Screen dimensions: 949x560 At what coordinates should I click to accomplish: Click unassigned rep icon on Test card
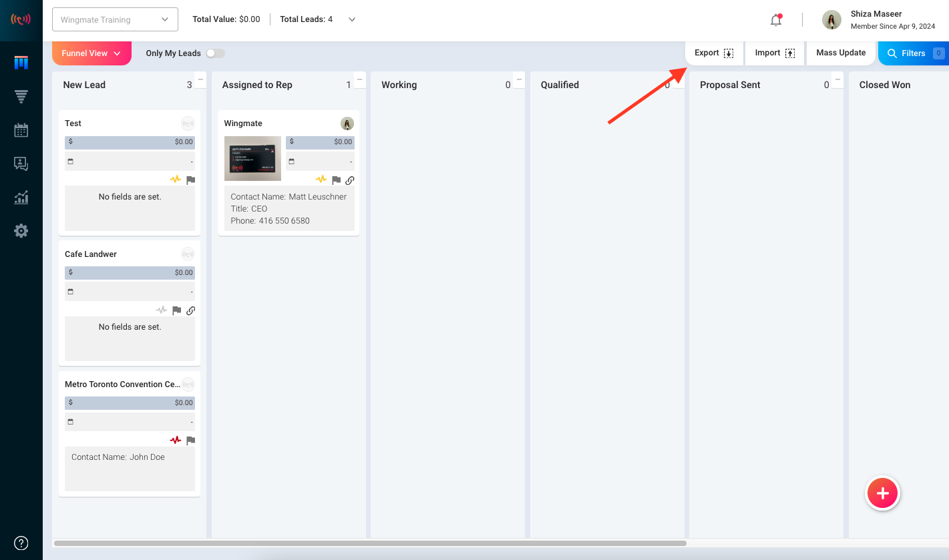click(188, 123)
